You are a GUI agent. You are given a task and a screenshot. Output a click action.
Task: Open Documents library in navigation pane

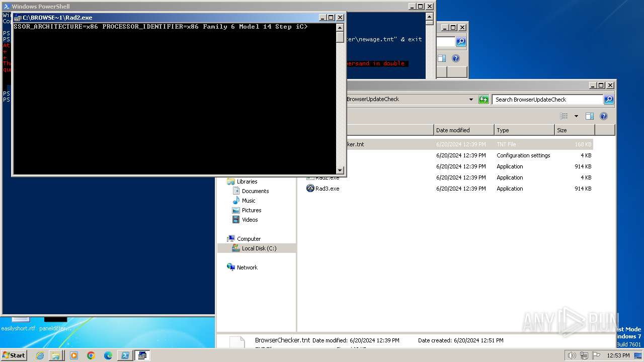coord(255,191)
